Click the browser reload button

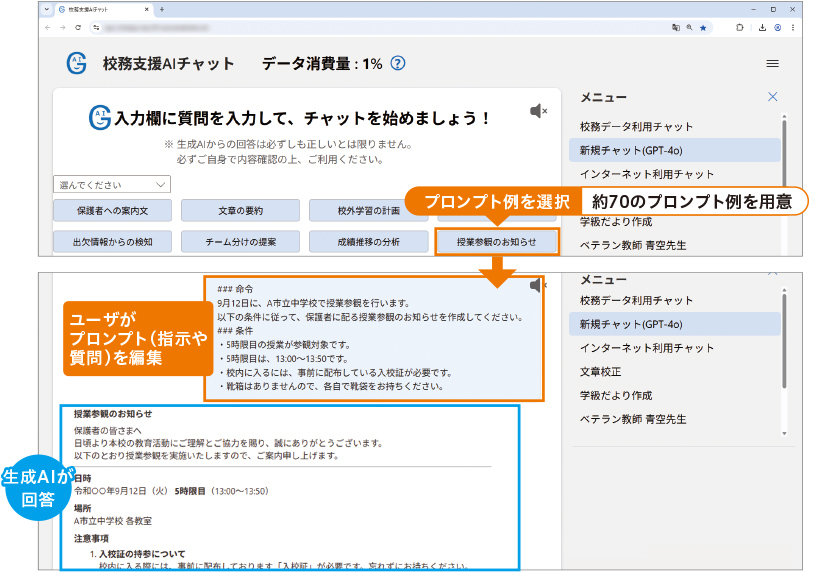(79, 28)
